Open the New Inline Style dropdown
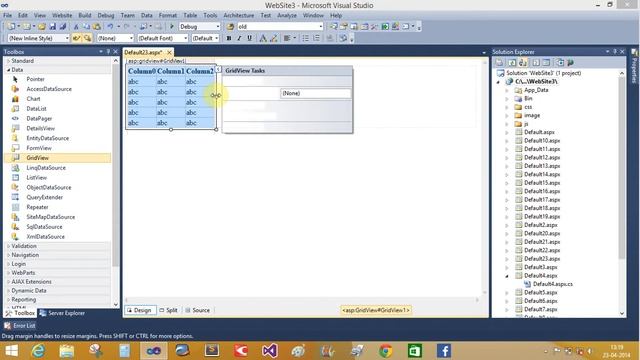The height and width of the screenshot is (360, 640). (67, 38)
